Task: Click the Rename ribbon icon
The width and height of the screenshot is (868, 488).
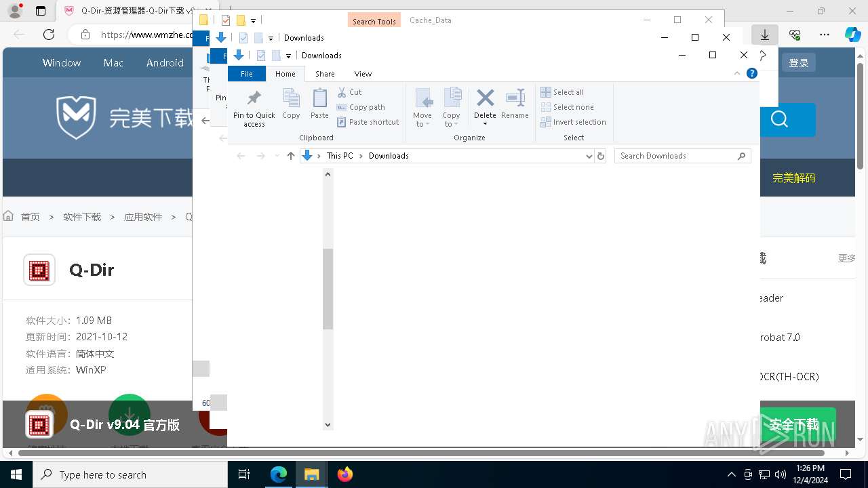Action: tap(515, 103)
